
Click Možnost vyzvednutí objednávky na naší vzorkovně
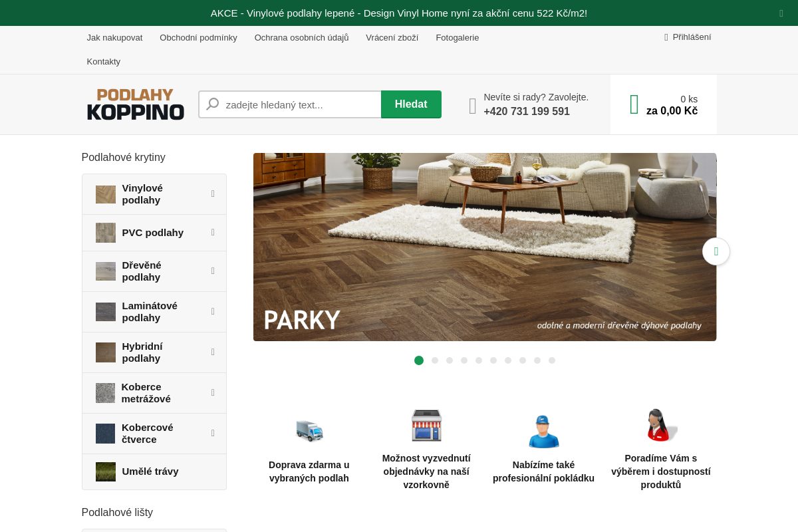pyautogui.click(x=426, y=471)
